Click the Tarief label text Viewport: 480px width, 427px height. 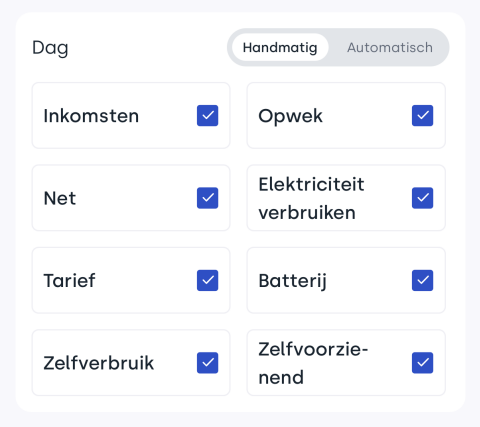[x=69, y=280]
